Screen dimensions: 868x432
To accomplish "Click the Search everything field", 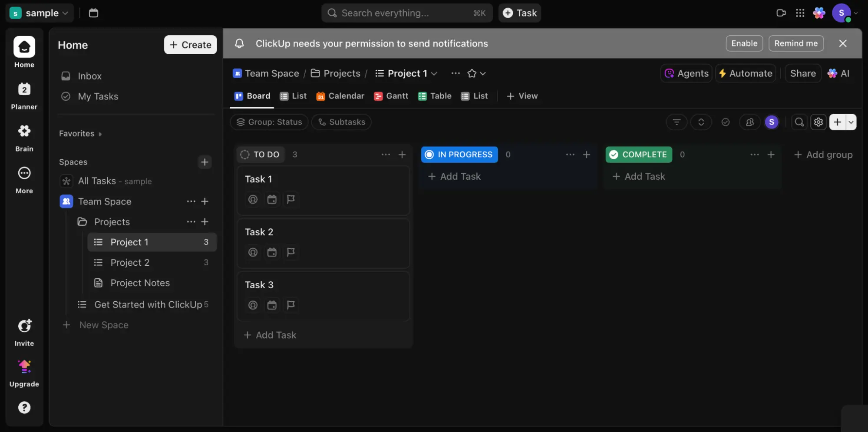I will coord(407,13).
